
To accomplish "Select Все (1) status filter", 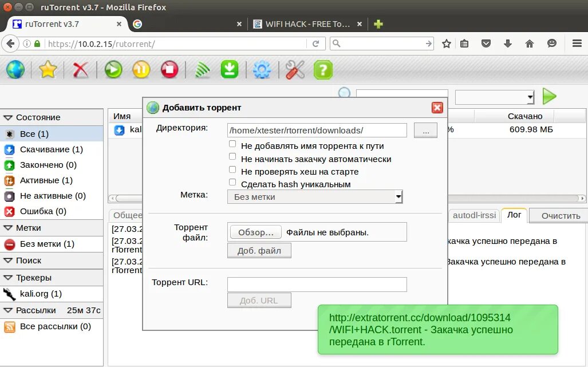I will [52, 134].
